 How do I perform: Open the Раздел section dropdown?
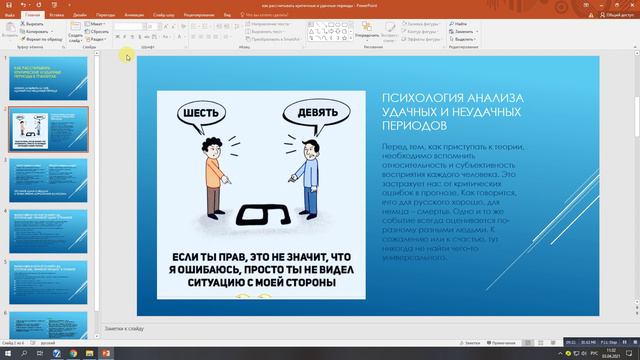click(x=96, y=39)
